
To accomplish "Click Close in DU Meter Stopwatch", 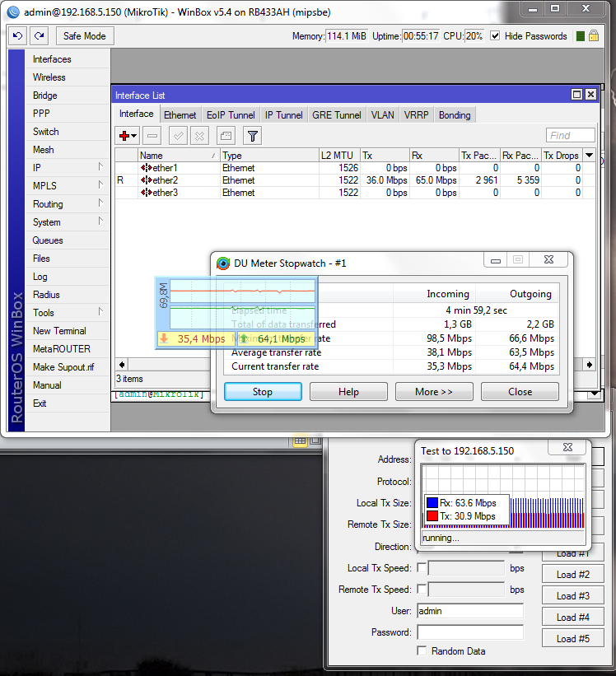I will click(x=520, y=391).
